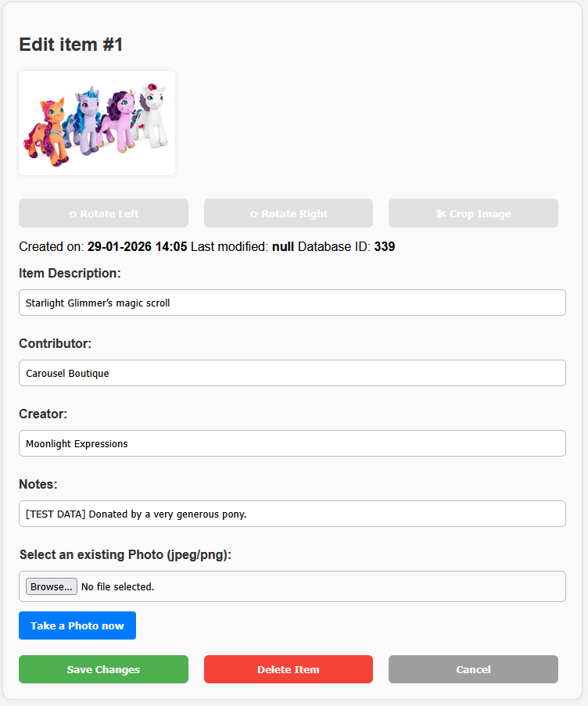Select the Creator field with Moonlight Expressions
588x706 pixels.
click(292, 443)
